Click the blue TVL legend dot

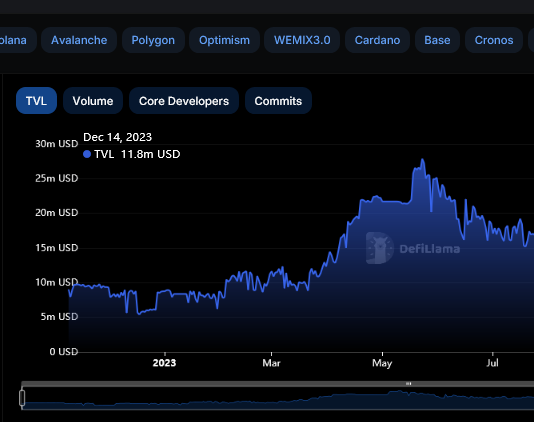pos(87,154)
